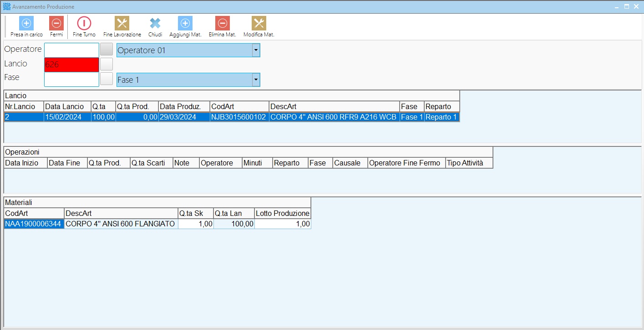Click the Fase input field
Screen dimensions: 644x330
(x=71, y=79)
